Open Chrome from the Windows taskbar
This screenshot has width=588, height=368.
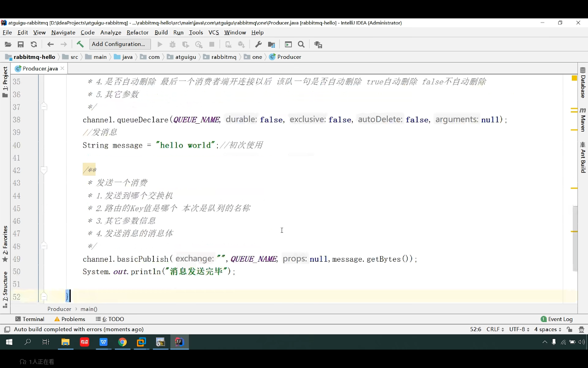(x=122, y=342)
